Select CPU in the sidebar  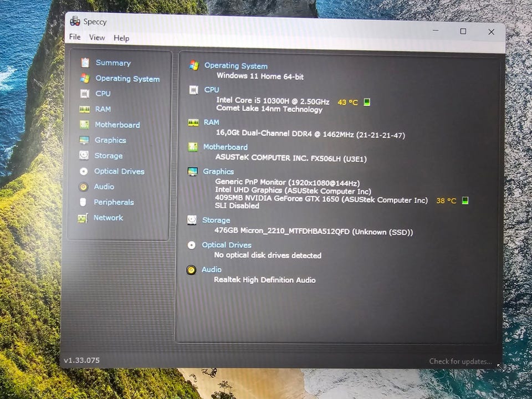point(103,94)
